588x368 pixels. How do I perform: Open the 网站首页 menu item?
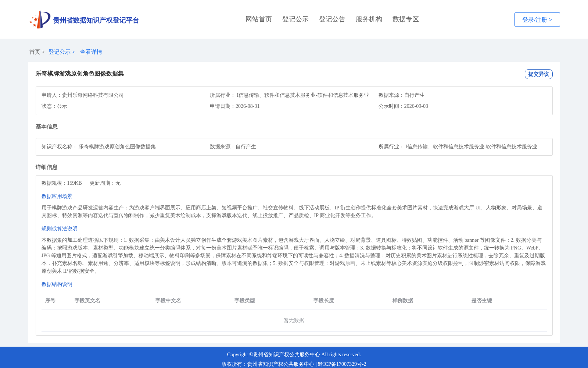[x=259, y=19]
